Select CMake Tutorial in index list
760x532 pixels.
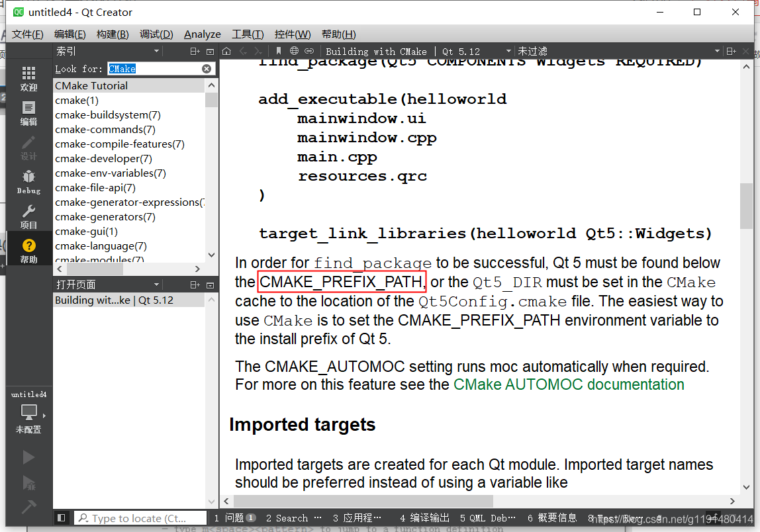click(x=129, y=86)
